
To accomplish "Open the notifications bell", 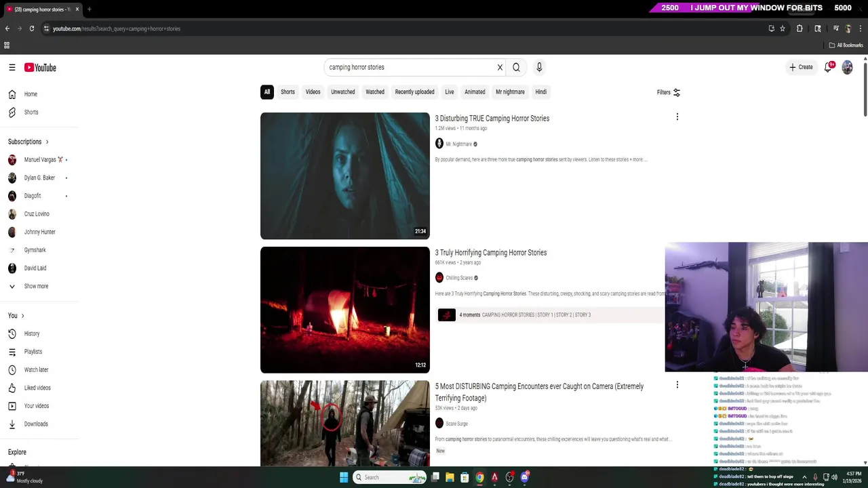I will [828, 67].
